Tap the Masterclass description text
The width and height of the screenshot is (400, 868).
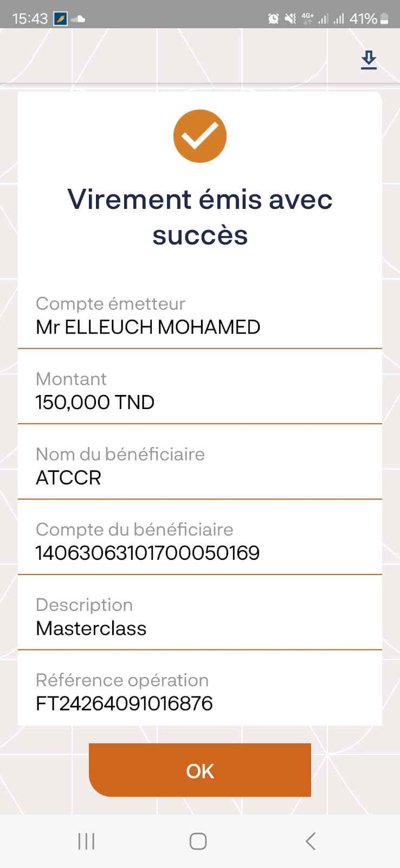click(x=91, y=628)
